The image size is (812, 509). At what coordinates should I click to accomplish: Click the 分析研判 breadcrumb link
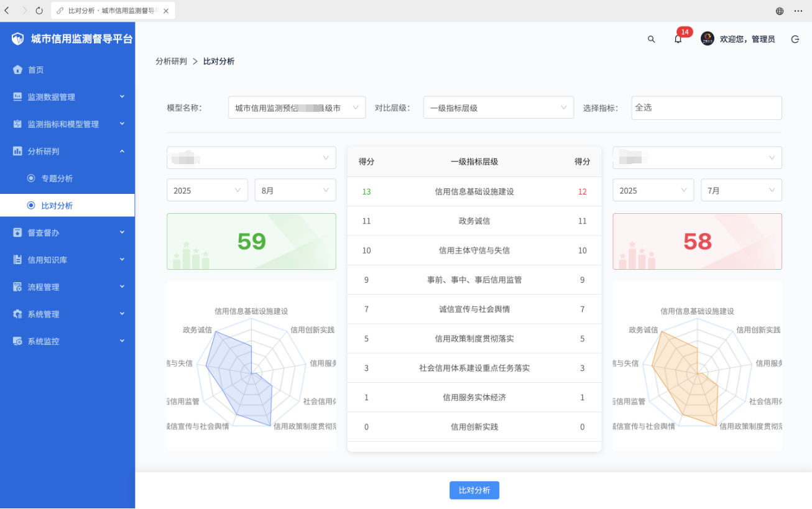coord(171,62)
